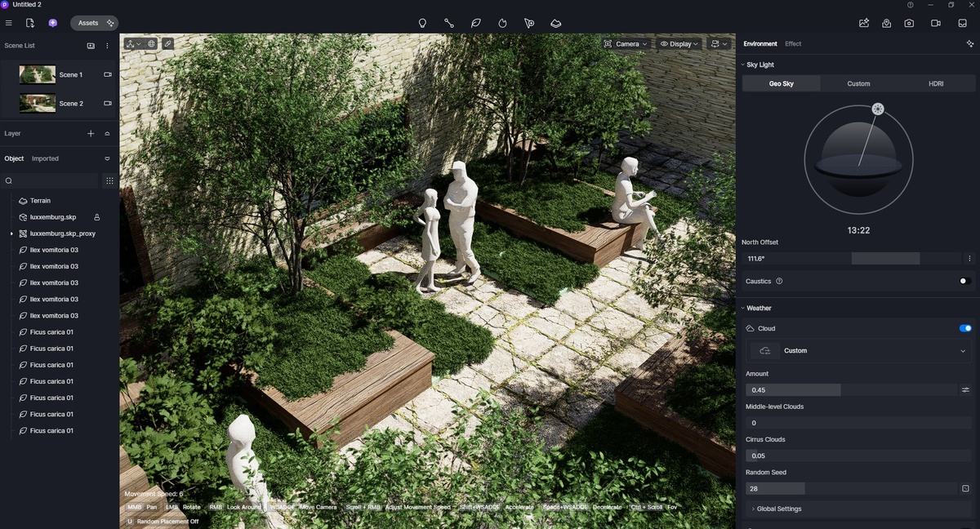
Task: Toggle the Caustics switch
Action: [x=964, y=281]
